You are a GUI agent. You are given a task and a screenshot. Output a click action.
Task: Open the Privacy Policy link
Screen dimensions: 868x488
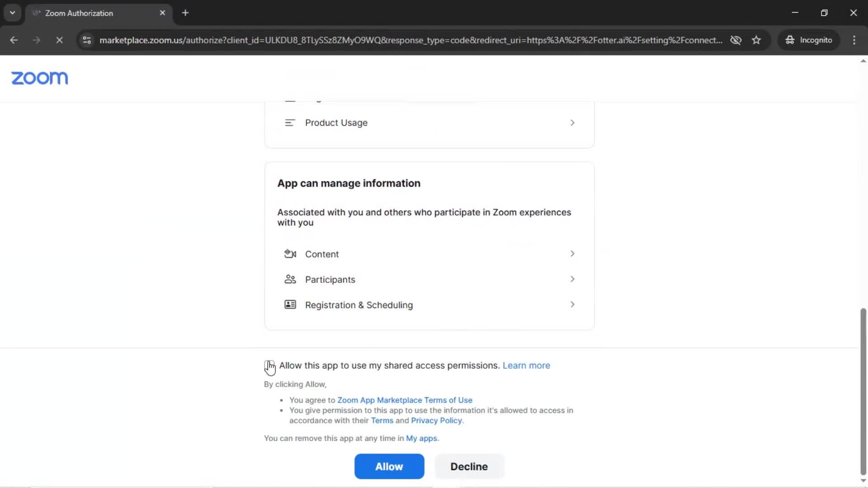click(436, 421)
